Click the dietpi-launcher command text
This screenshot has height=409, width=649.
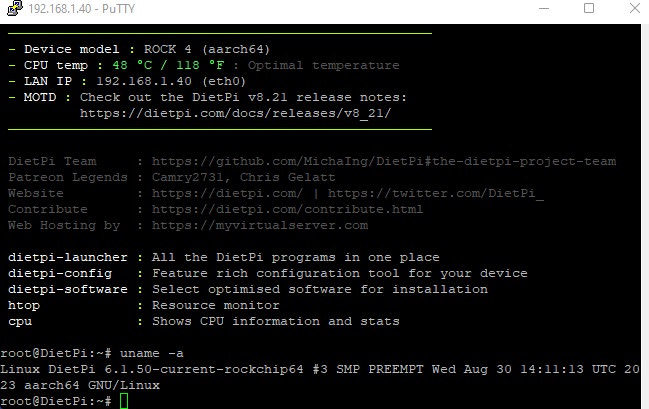point(67,257)
